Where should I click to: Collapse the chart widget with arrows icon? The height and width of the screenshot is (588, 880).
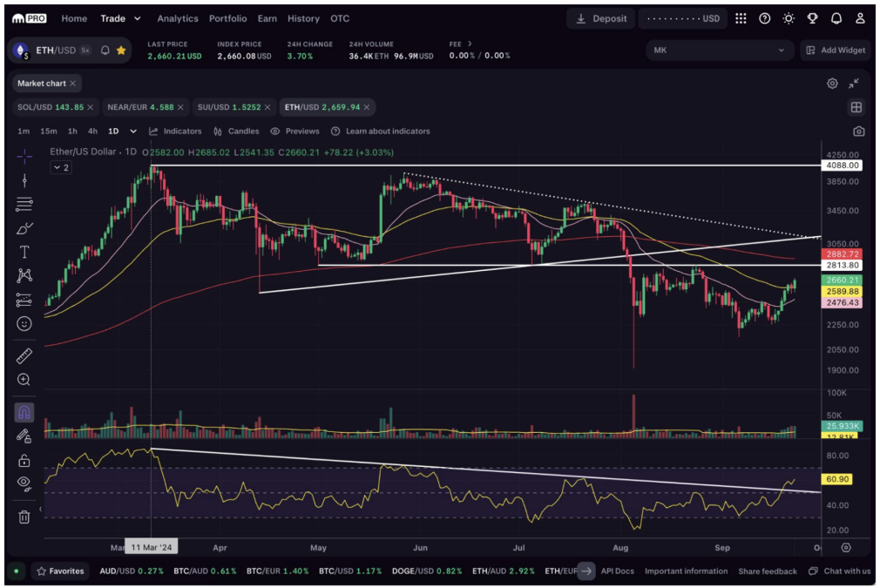click(x=854, y=84)
